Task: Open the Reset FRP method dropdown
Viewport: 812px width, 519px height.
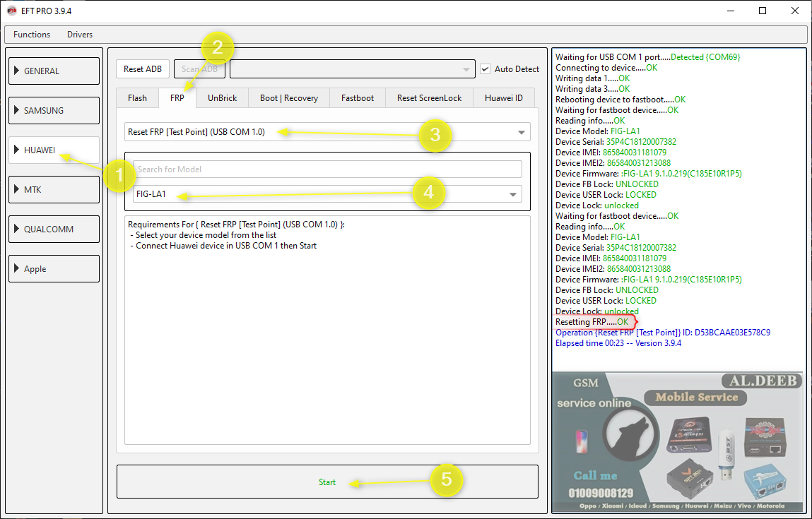Action: (x=327, y=132)
